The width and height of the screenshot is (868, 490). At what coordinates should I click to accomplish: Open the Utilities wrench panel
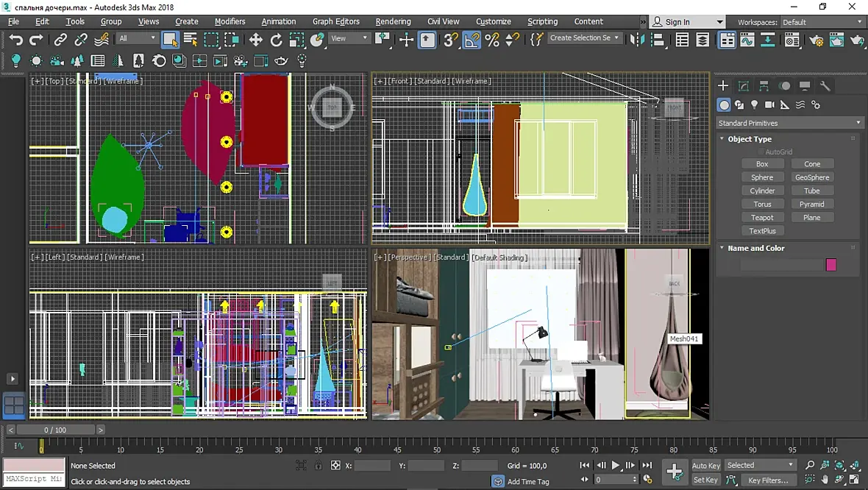point(825,86)
